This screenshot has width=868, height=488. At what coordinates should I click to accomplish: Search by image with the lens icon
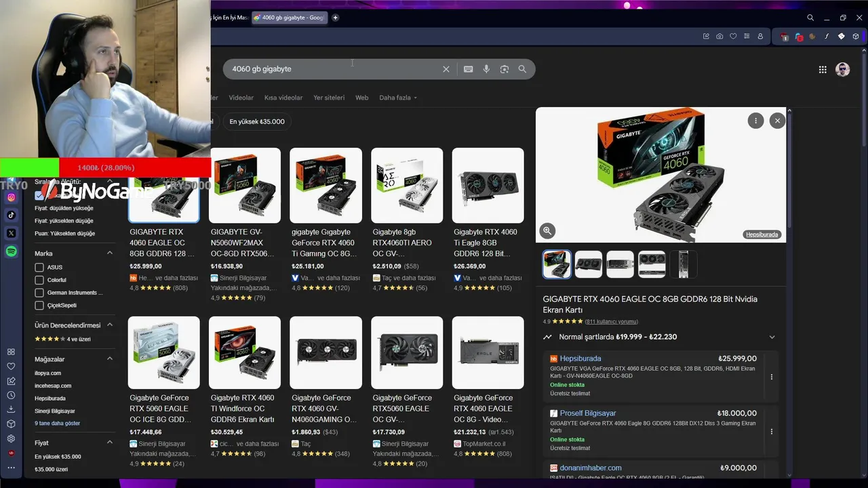click(x=505, y=69)
